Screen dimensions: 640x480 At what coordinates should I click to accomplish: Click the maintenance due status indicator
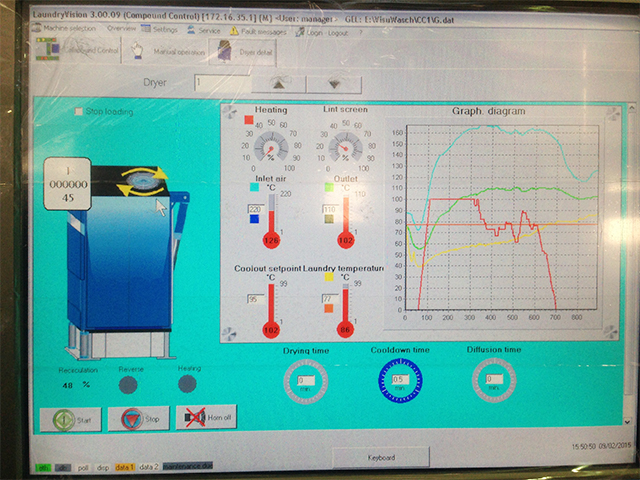pos(188,466)
